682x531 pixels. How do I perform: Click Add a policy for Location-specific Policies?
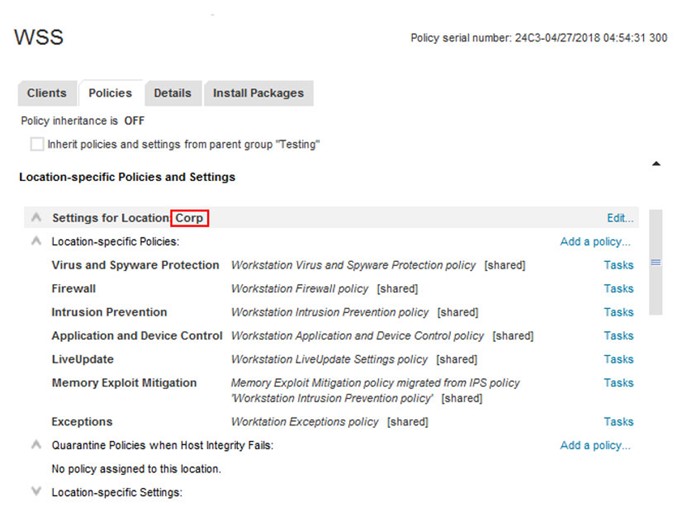pos(595,241)
